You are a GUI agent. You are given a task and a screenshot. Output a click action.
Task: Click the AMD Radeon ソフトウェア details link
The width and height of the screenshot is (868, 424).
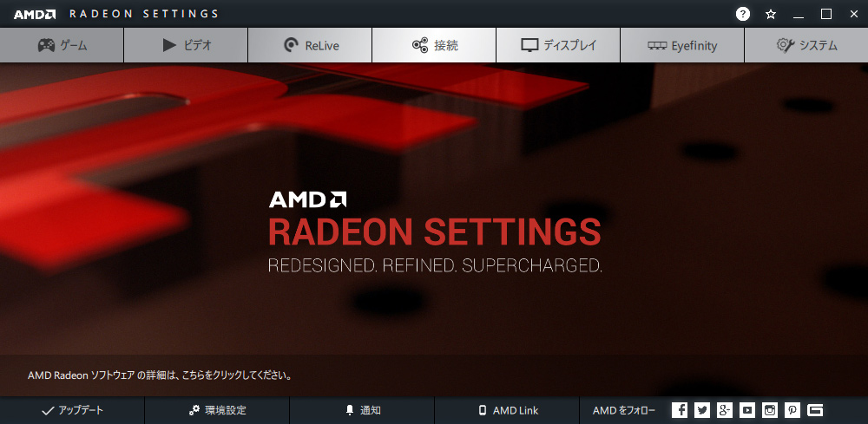(160, 375)
